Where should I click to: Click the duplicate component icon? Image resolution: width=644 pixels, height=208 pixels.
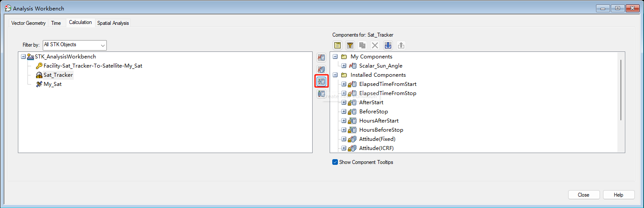[x=362, y=45]
